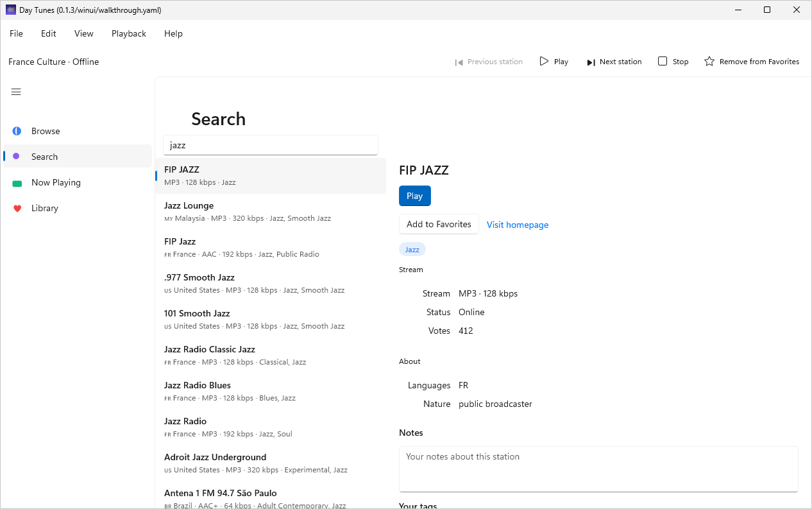
Task: Open the File menu
Action: (x=16, y=33)
